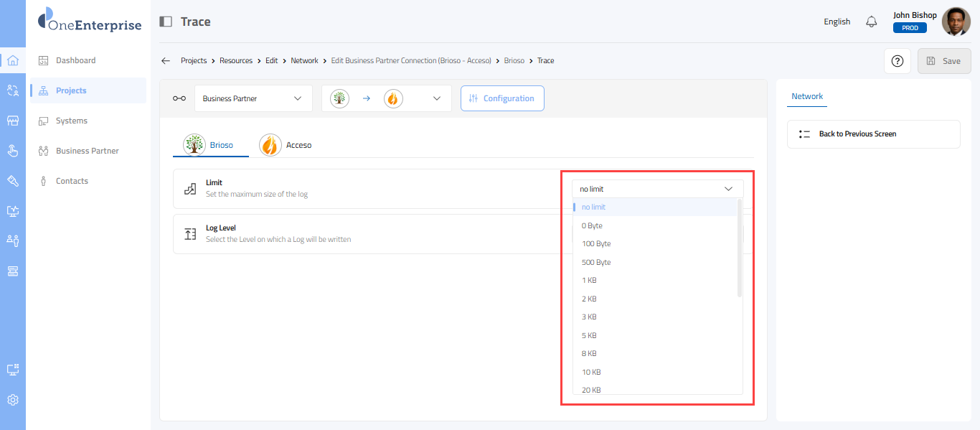Screen dimensions: 980x430
Task: Expand the Business Partner dropdown
Action: 253,98
